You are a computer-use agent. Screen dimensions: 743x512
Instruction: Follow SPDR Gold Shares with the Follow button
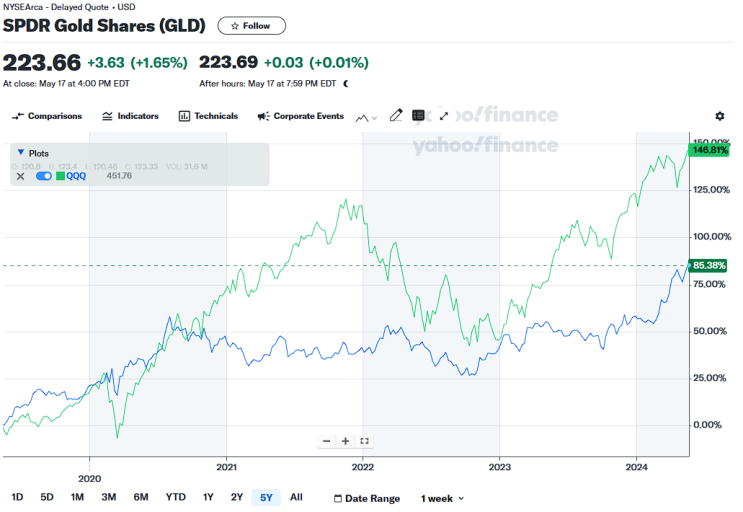click(252, 26)
